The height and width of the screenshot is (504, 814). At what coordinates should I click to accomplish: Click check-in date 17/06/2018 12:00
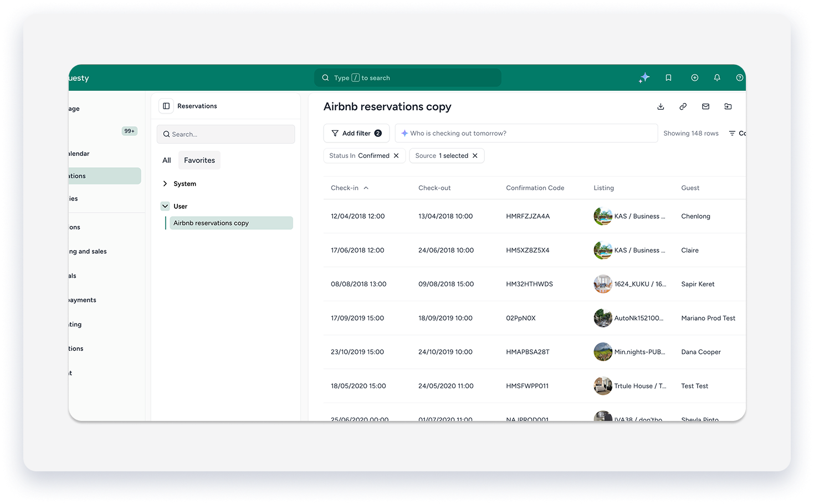[x=357, y=250]
